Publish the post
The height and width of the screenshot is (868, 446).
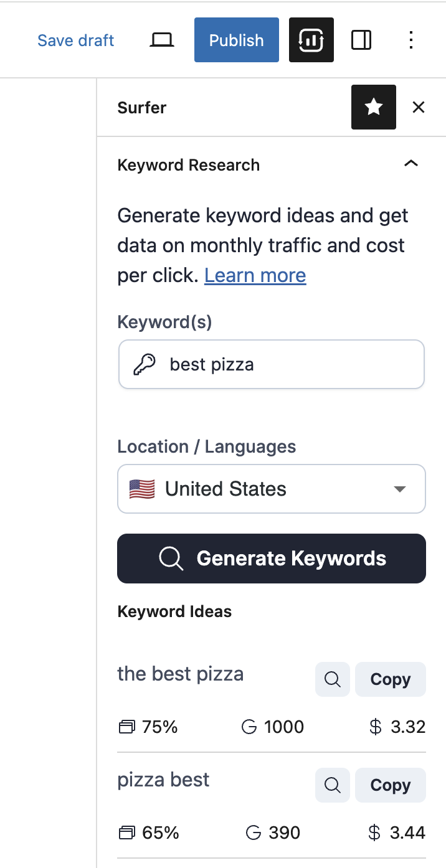[236, 40]
